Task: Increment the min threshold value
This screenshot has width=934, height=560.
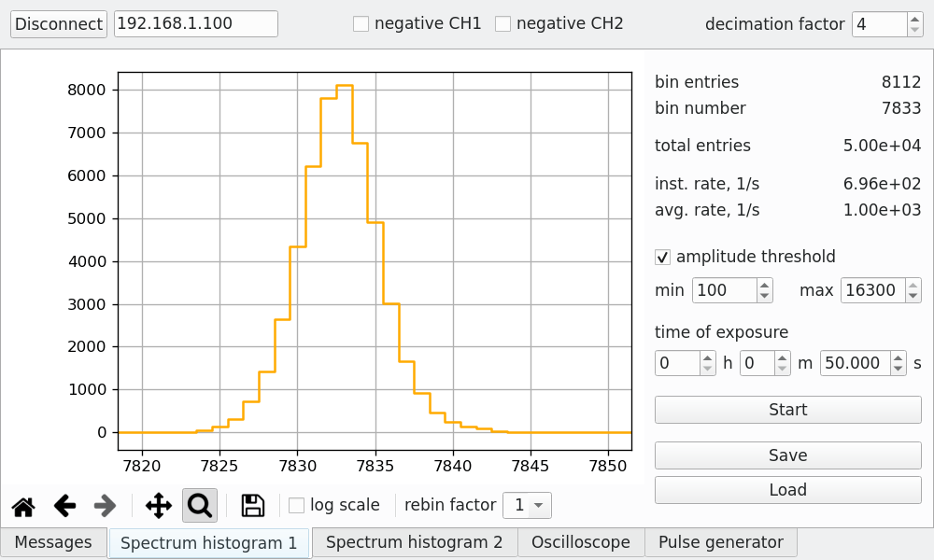Action: click(x=764, y=284)
